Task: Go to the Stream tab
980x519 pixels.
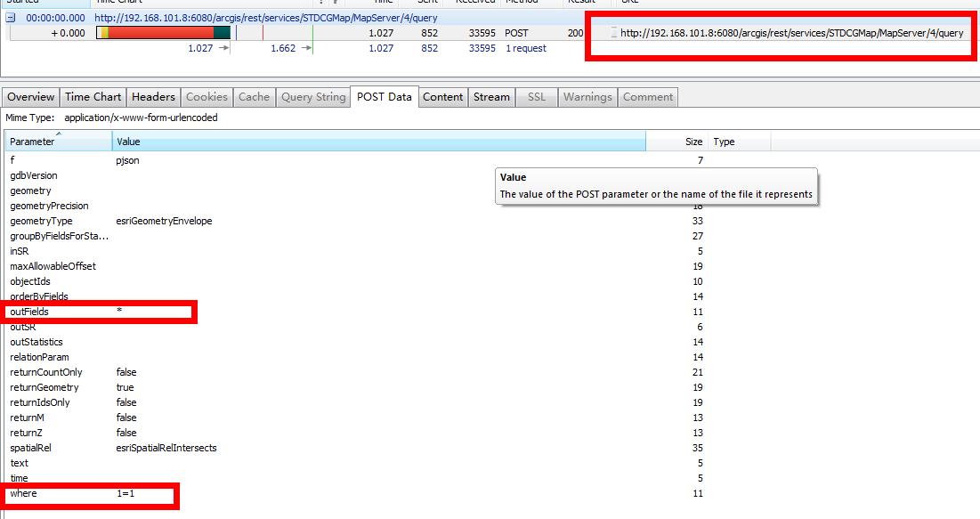Action: tap(491, 97)
